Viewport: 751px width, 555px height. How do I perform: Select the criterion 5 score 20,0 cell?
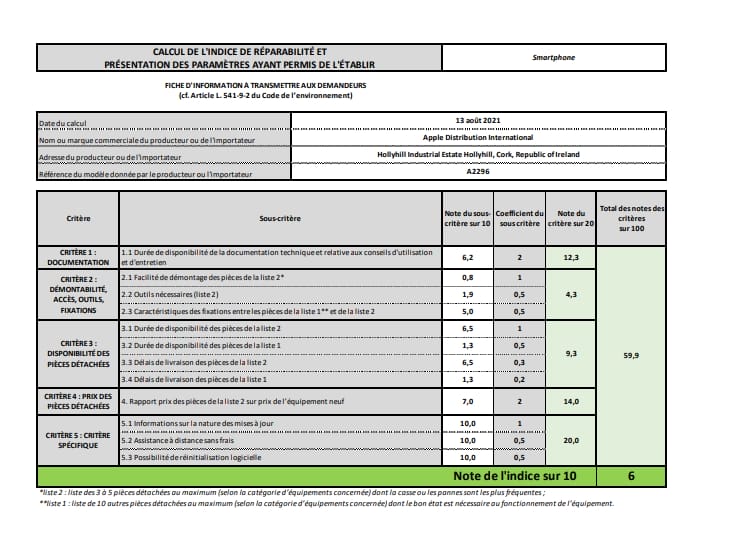click(571, 441)
